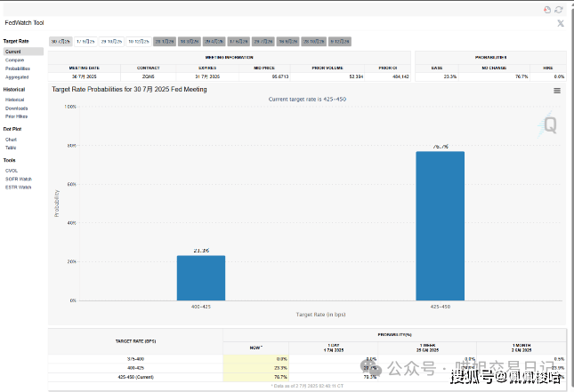Click 'Current target rate is 425-450' subtitle
574x392 pixels.
[x=307, y=99]
